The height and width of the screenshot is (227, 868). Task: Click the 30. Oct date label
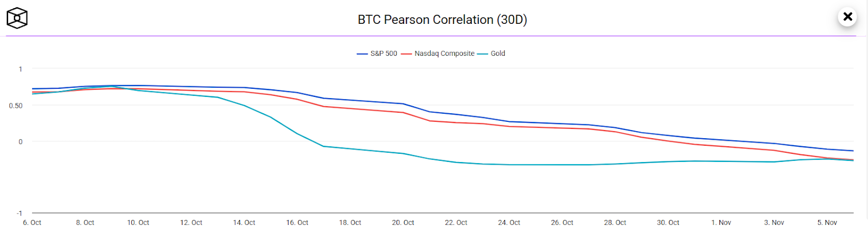point(668,223)
